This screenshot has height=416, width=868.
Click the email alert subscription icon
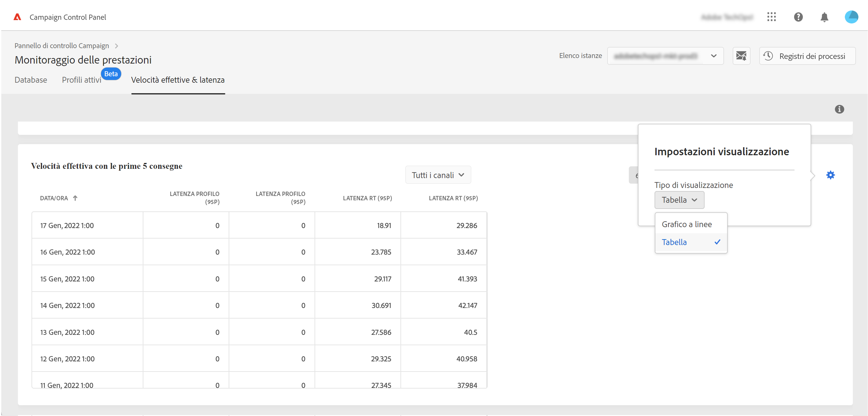pyautogui.click(x=741, y=56)
